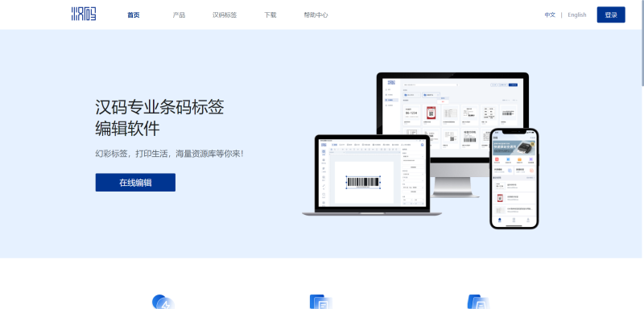Switch language to 中文
Image resolution: width=644 pixels, height=309 pixels.
[550, 14]
